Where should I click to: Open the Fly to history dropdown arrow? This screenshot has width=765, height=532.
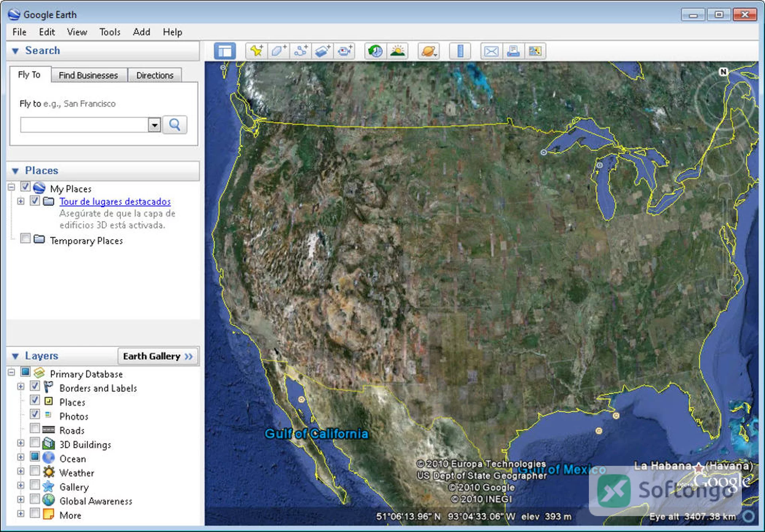[154, 125]
